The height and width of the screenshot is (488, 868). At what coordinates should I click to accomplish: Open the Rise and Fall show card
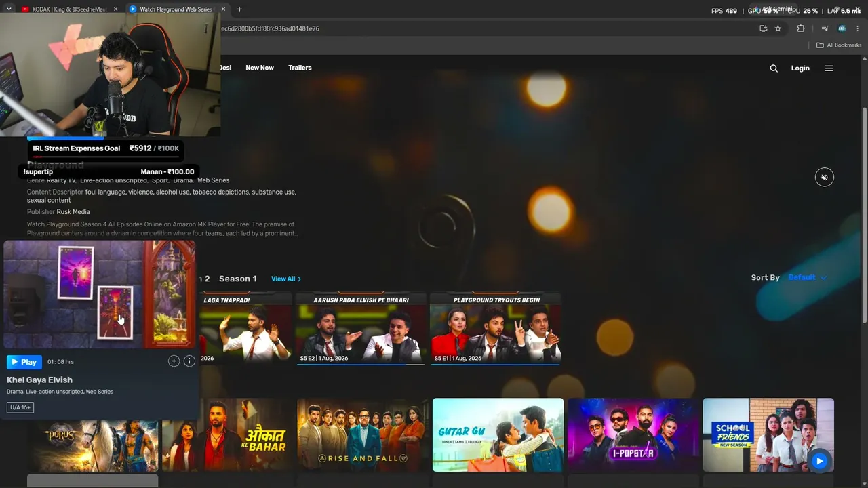coord(363,434)
